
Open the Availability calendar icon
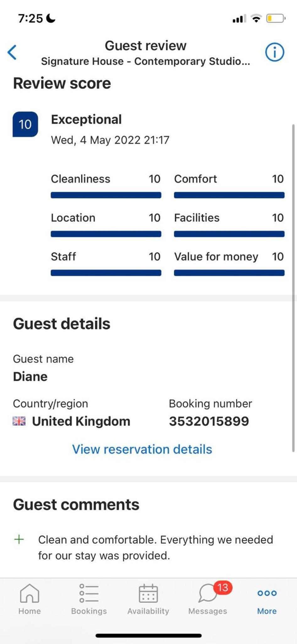148,593
